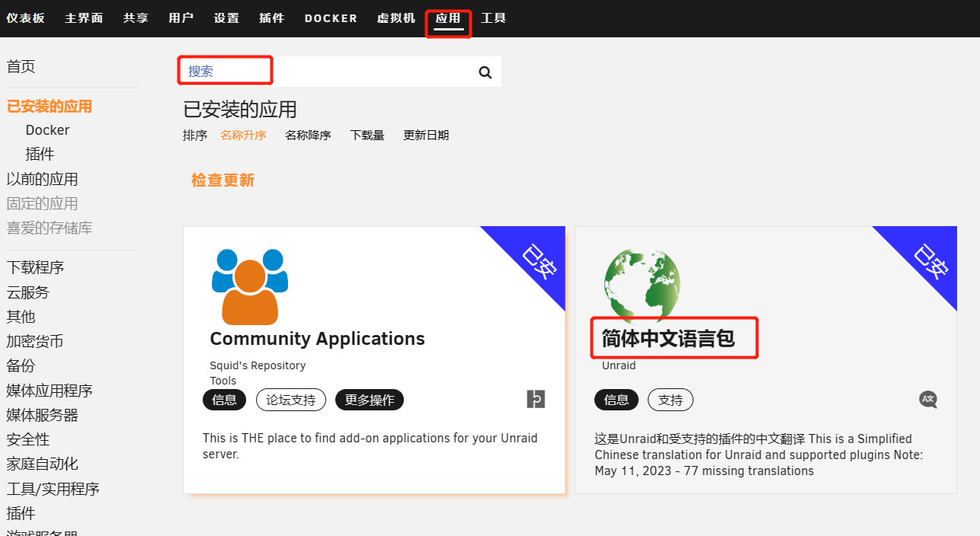The width and height of the screenshot is (980, 536).
Task: Click 信息 button on Community Applications
Action: (x=224, y=400)
